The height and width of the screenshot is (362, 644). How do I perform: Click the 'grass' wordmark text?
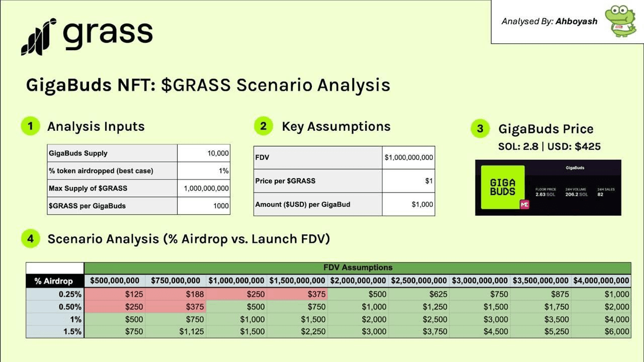click(x=108, y=34)
